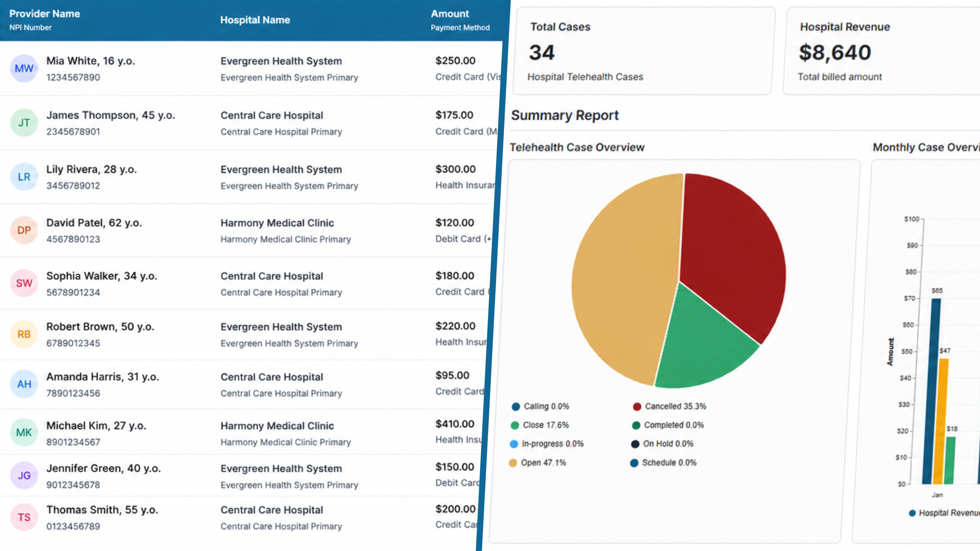Screen dimensions: 980x551
Task: Click the MK avatar for Michael Kim
Action: click(24, 433)
